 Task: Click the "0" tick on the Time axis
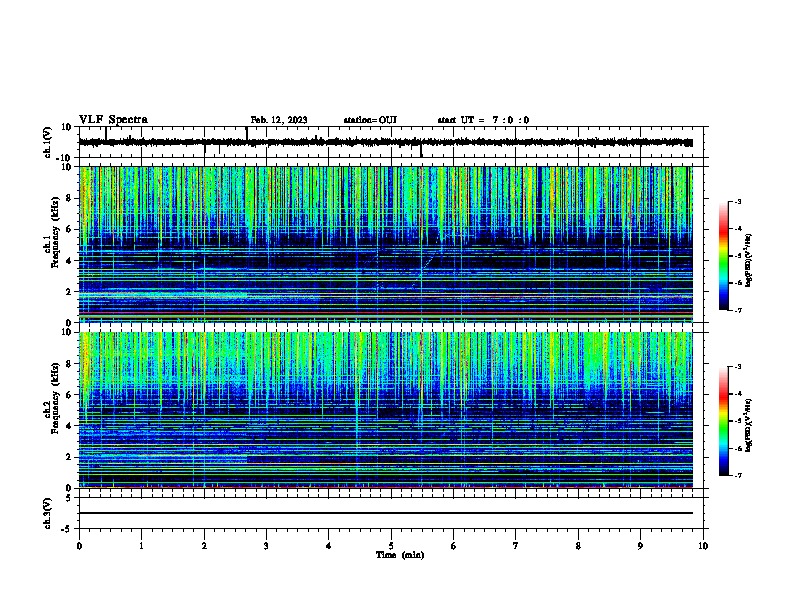tap(79, 546)
